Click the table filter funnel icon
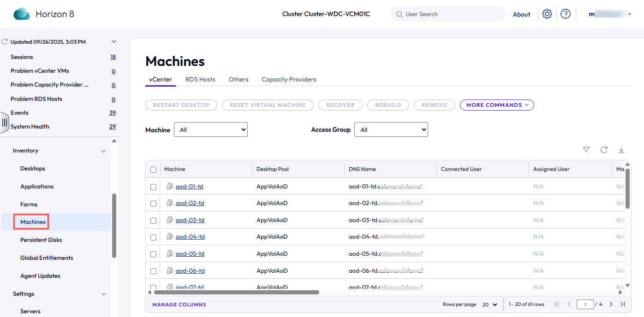This screenshot has width=644, height=317. coord(586,150)
